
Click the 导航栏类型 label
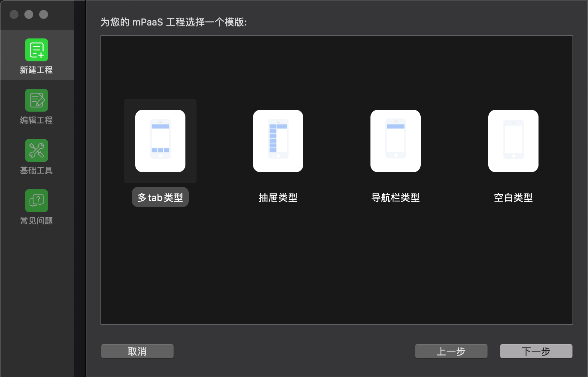point(396,198)
